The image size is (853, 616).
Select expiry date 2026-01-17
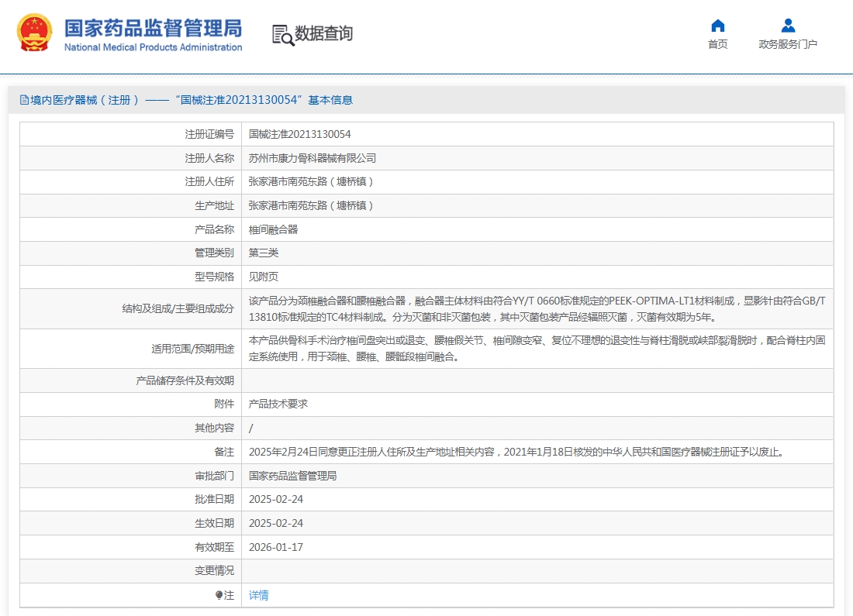click(276, 547)
